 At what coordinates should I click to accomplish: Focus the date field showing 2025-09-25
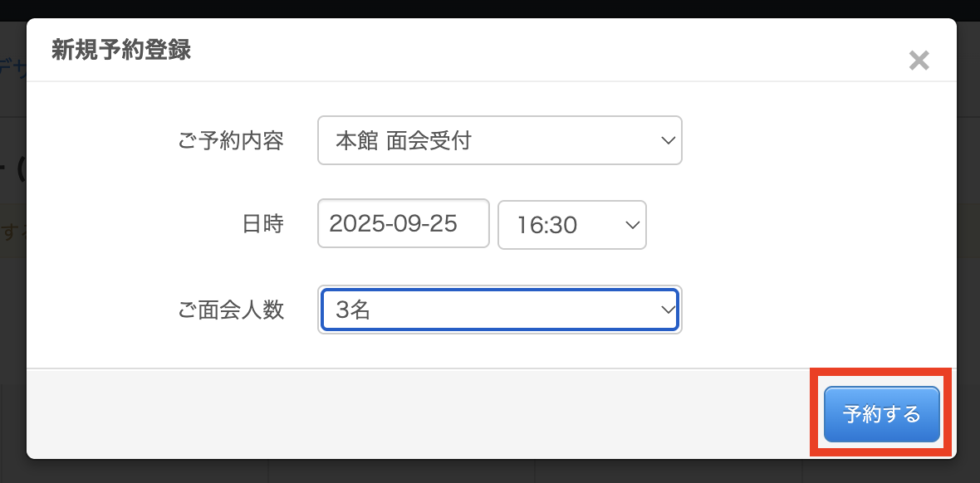click(x=403, y=223)
